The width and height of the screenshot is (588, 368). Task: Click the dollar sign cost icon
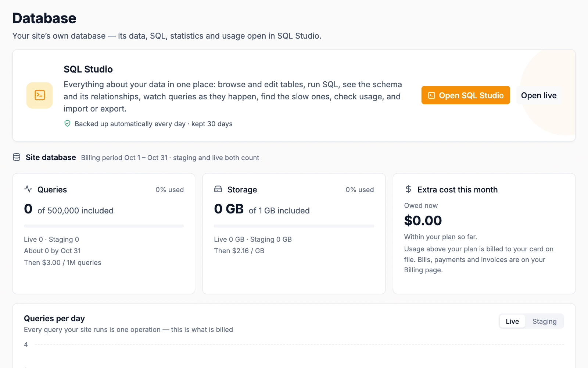click(408, 189)
